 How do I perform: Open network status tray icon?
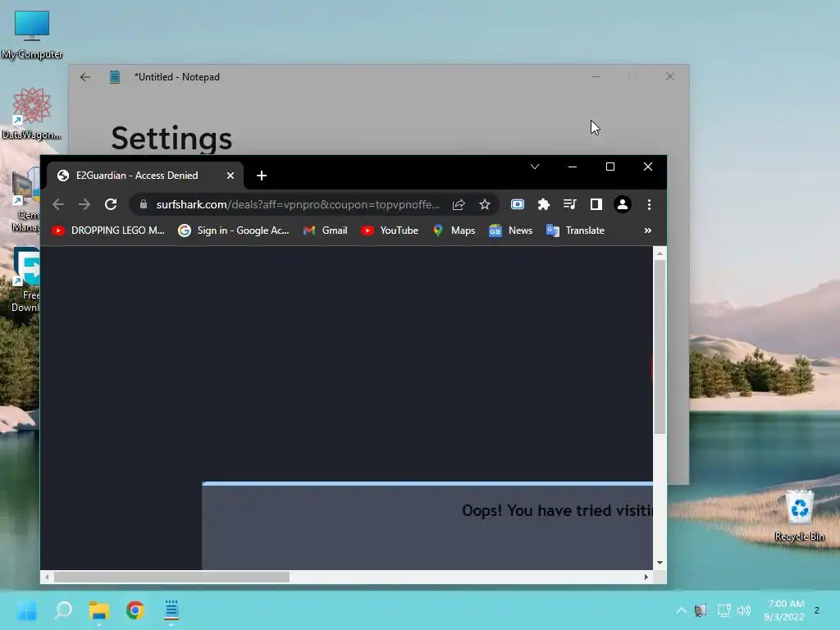click(x=724, y=610)
